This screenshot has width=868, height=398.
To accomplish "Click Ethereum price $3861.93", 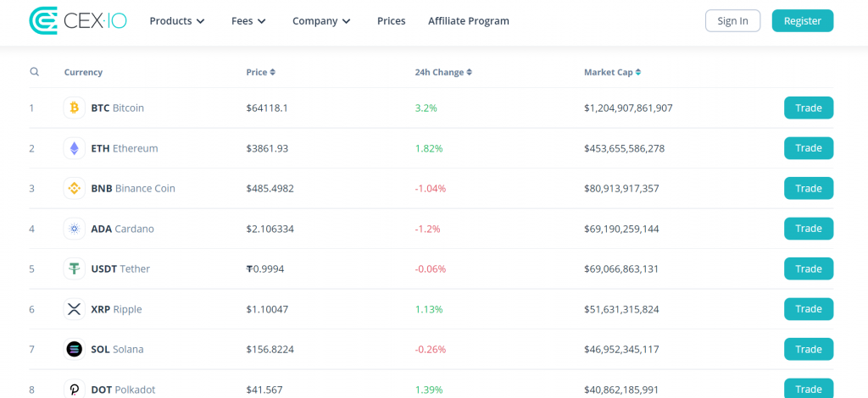I will click(x=267, y=148).
